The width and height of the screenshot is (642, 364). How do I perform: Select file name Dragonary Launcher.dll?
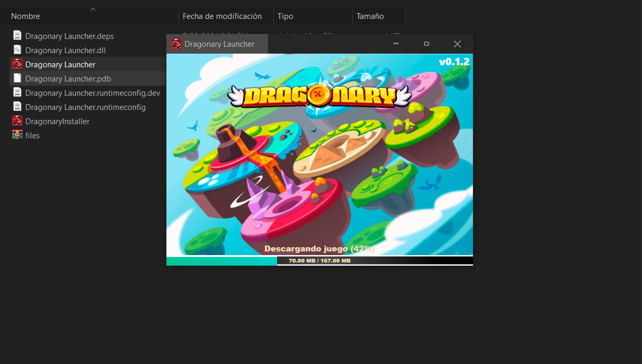click(65, 50)
